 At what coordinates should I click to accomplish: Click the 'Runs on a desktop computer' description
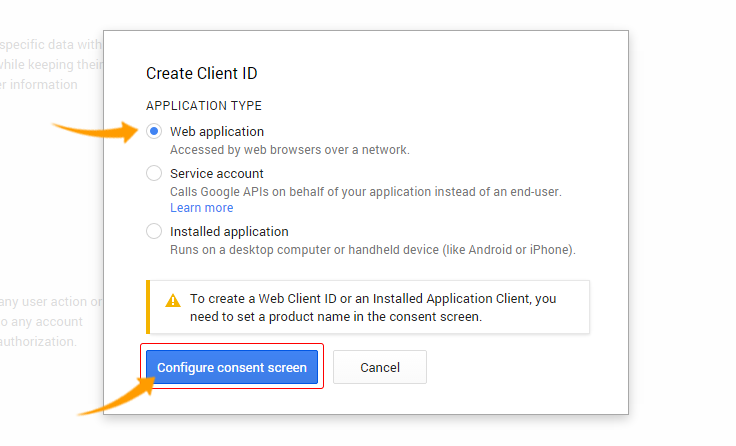tap(373, 250)
